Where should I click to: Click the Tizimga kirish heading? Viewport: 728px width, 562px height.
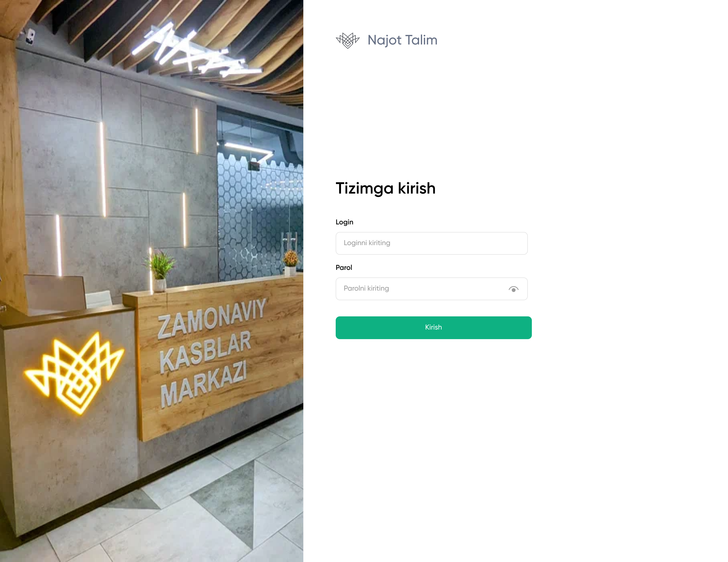click(385, 189)
